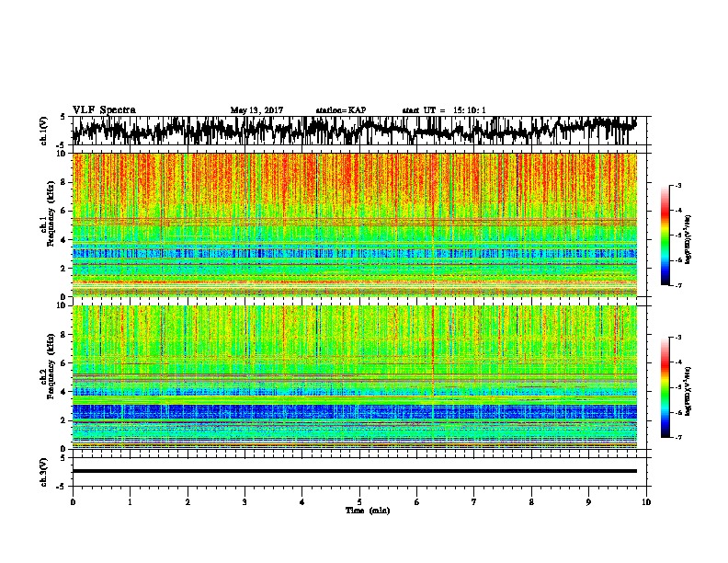The width and height of the screenshot is (728, 563).
Task: Click the "start UT = 15:10:1" header text
Action: pyautogui.click(x=444, y=110)
